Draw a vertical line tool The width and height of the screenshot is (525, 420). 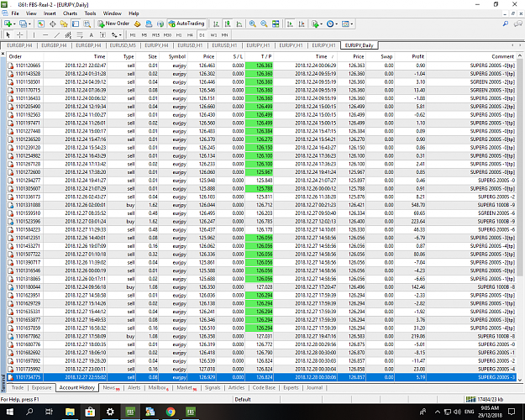(x=34, y=34)
